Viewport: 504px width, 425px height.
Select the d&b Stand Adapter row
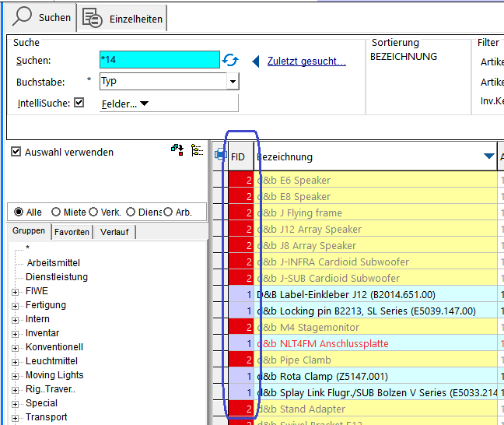coord(376,409)
